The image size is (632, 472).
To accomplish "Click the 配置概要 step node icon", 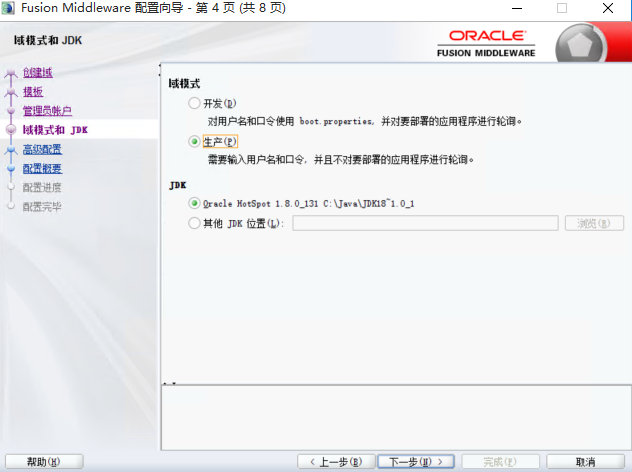I will click(x=11, y=169).
